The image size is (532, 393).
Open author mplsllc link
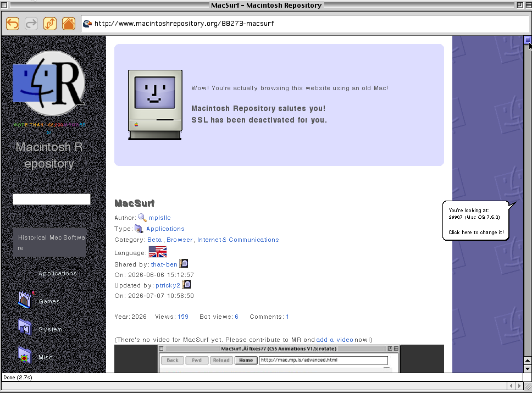click(160, 218)
